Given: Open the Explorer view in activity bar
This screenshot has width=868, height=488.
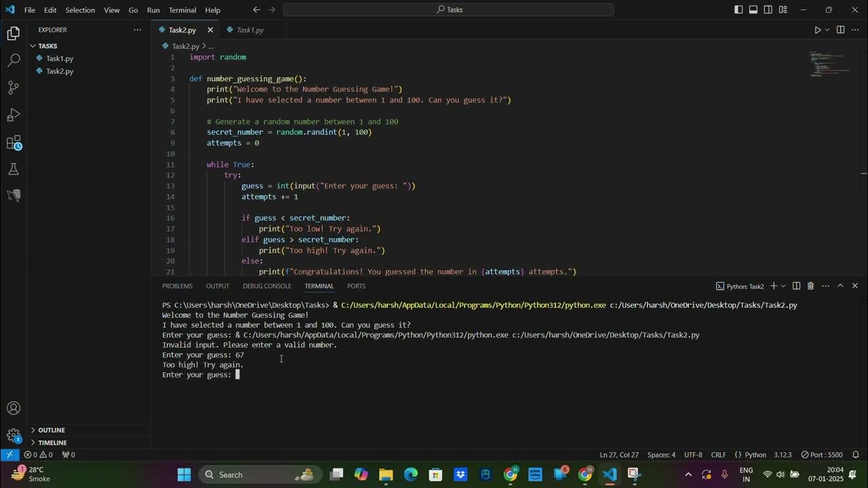Looking at the screenshot, I should click(x=13, y=33).
